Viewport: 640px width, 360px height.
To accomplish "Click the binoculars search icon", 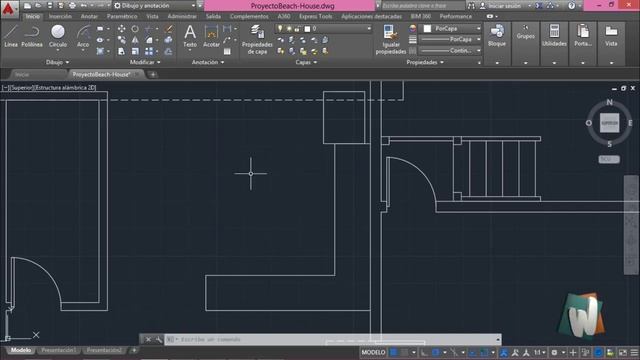I will pos(471,6).
